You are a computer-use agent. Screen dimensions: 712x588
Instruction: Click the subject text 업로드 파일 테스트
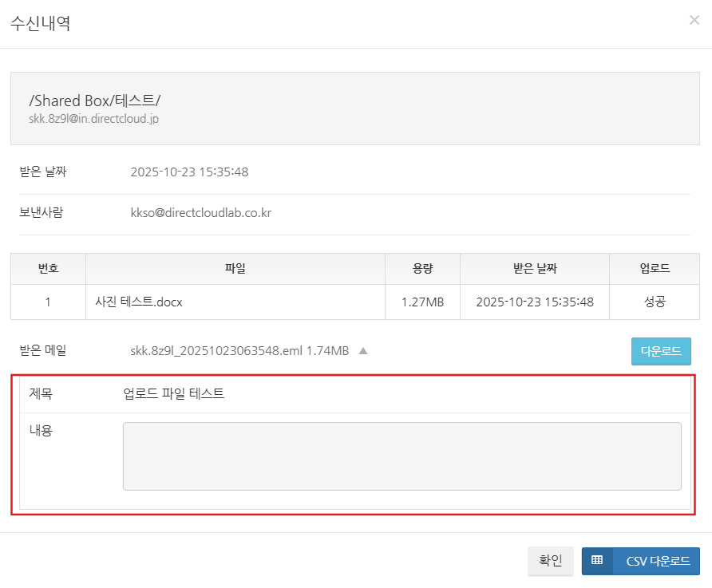(173, 393)
